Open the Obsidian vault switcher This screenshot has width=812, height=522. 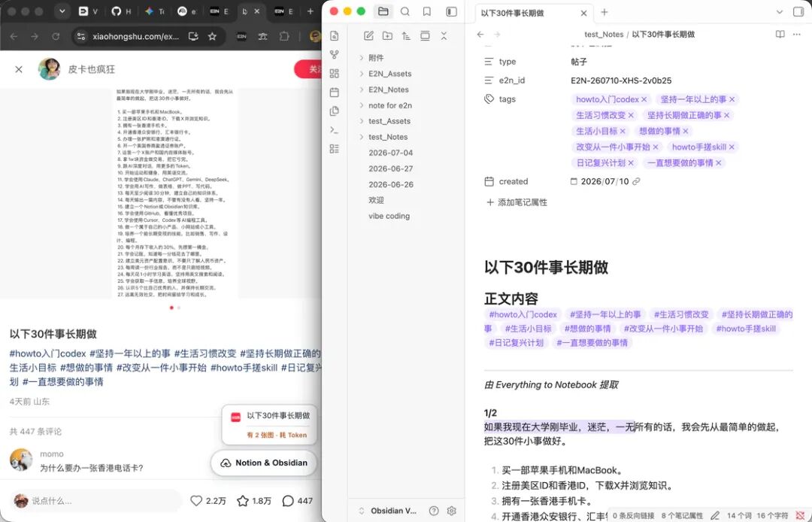click(389, 511)
